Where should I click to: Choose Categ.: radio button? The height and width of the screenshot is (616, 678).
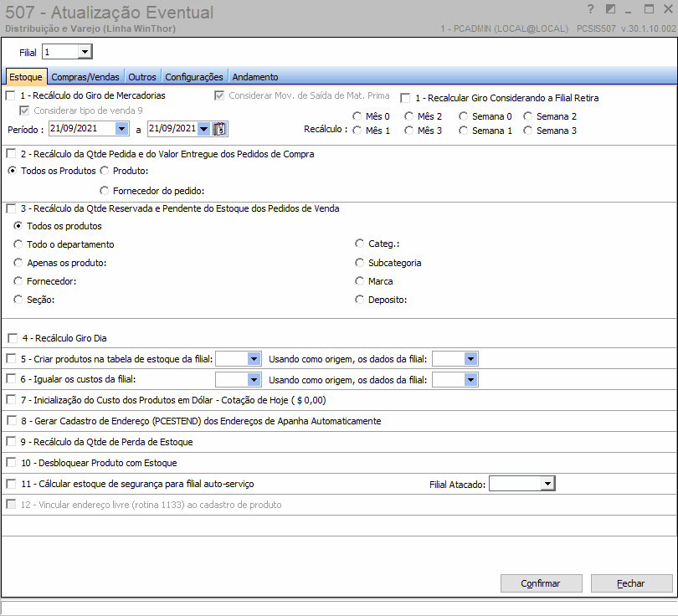[360, 244]
